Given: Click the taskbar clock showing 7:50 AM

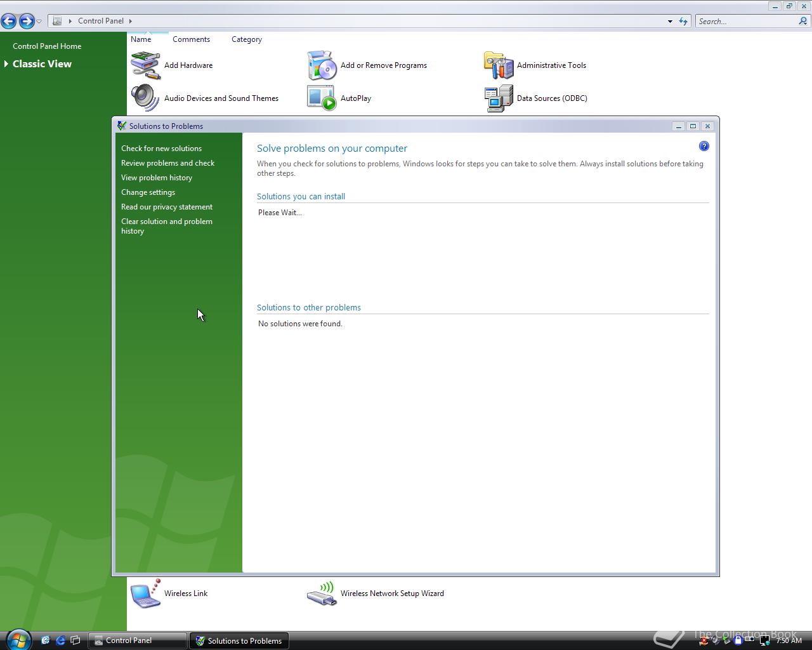Looking at the screenshot, I should 789,640.
